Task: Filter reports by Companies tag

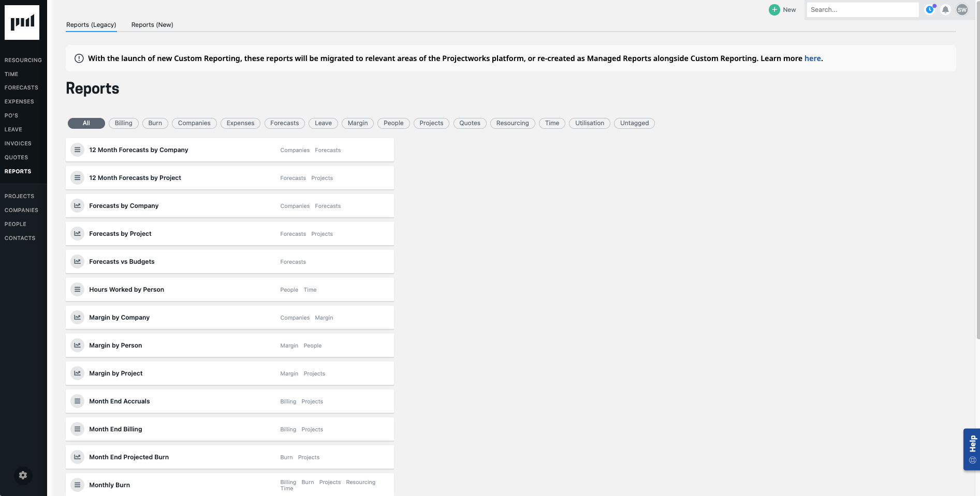Action: (x=194, y=123)
